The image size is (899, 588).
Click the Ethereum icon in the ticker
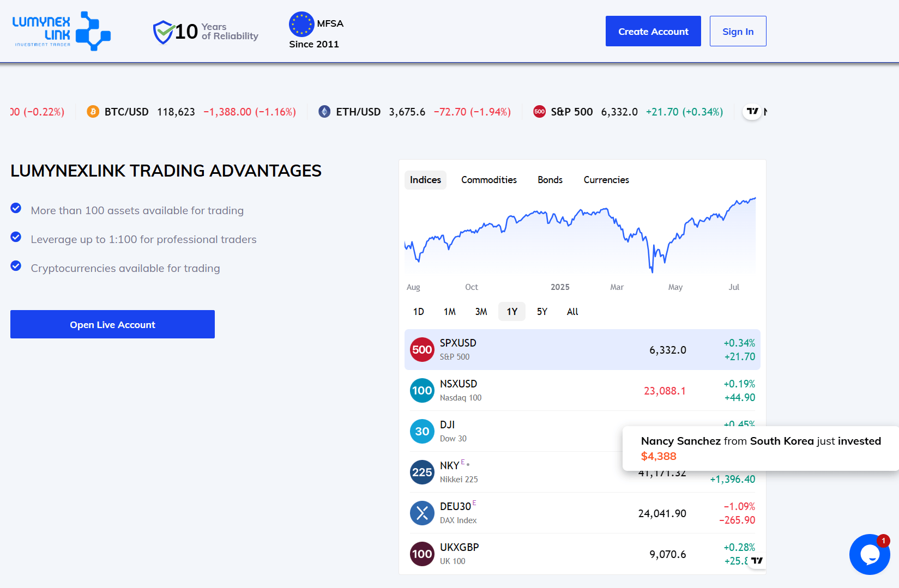[x=324, y=112]
